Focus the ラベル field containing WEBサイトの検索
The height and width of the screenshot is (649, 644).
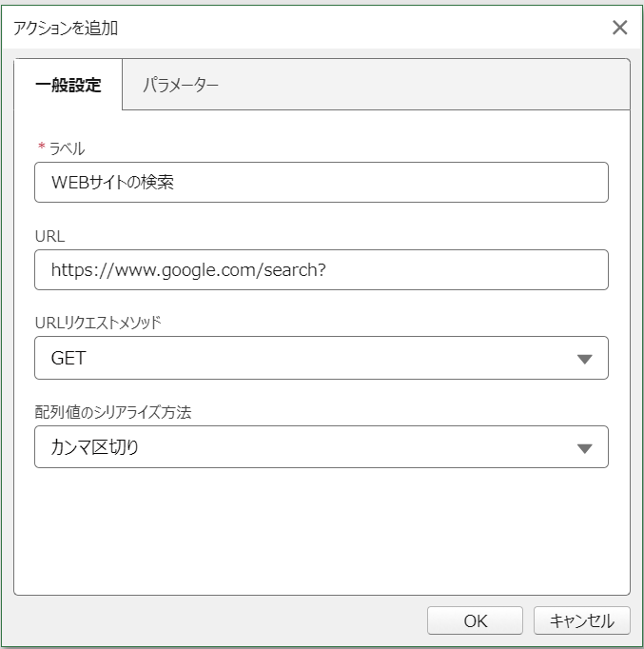(x=322, y=182)
